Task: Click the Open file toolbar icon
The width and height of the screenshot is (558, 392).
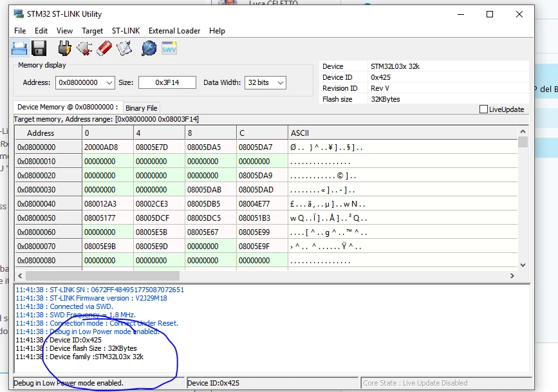Action: pos(19,48)
